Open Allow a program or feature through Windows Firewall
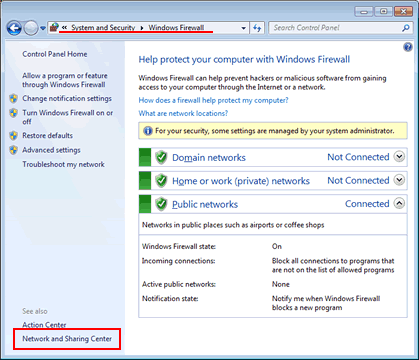The width and height of the screenshot is (419, 360). coord(65,80)
